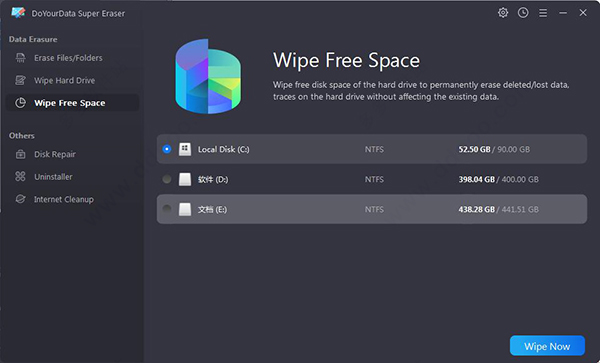
Task: Select the 软件 (D:) radio button
Action: (x=167, y=179)
